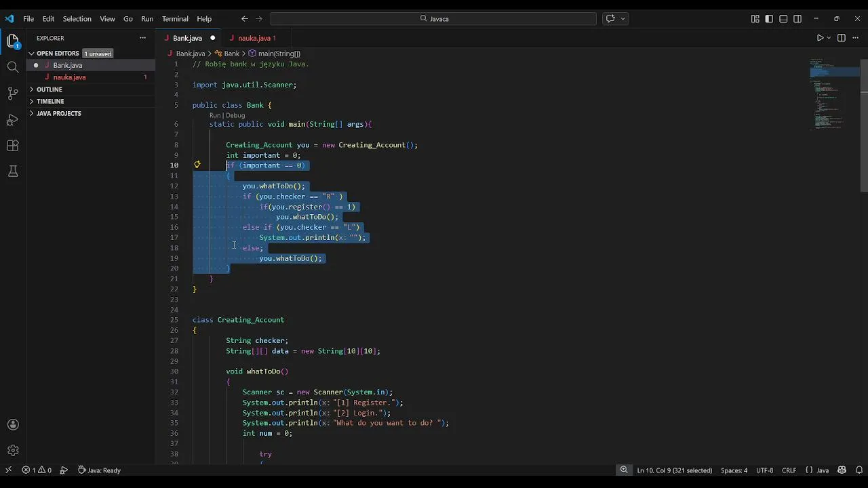Click the VS Code logo icon
Image resolution: width=868 pixels, height=488 pixels.
point(9,19)
